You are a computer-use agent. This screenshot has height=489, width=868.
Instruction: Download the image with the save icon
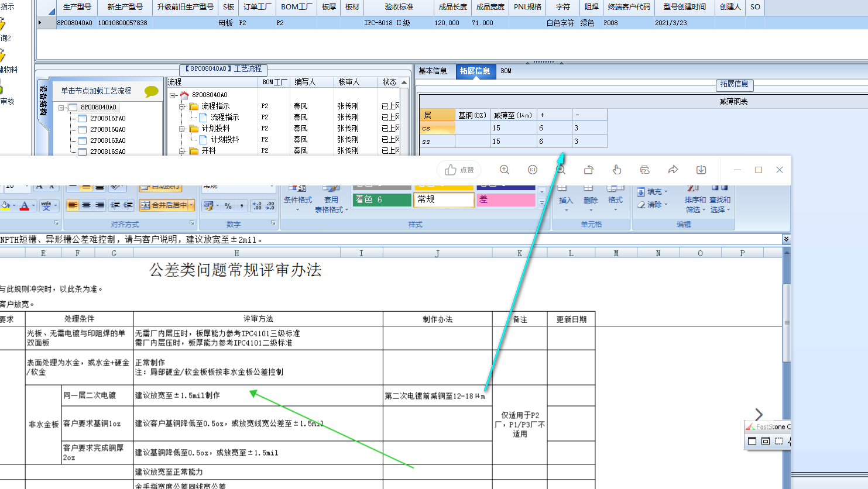pyautogui.click(x=701, y=170)
